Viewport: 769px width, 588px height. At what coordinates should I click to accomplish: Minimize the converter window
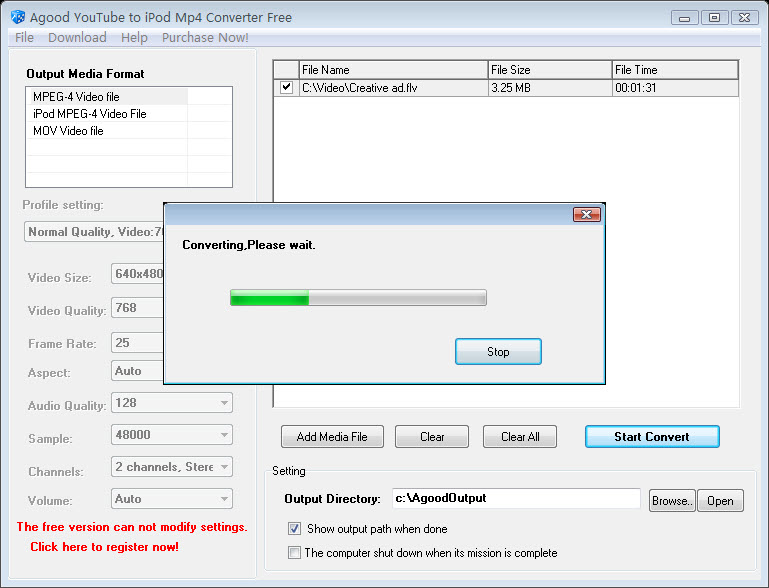coord(685,18)
